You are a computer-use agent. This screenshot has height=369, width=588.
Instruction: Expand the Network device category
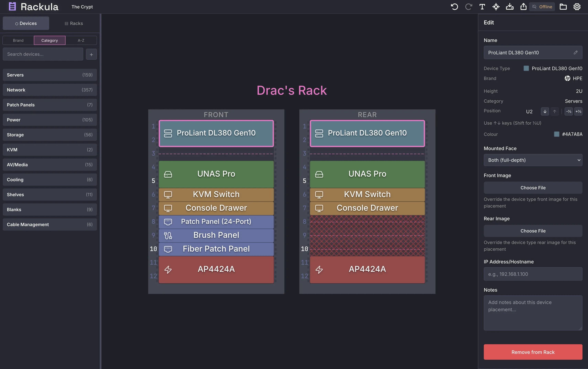coord(50,90)
